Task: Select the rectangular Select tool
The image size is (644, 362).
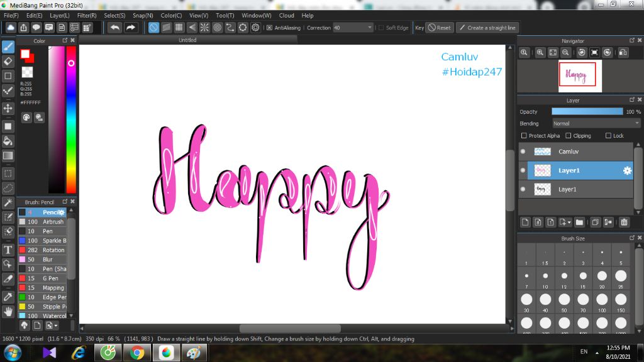Action: pyautogui.click(x=8, y=173)
